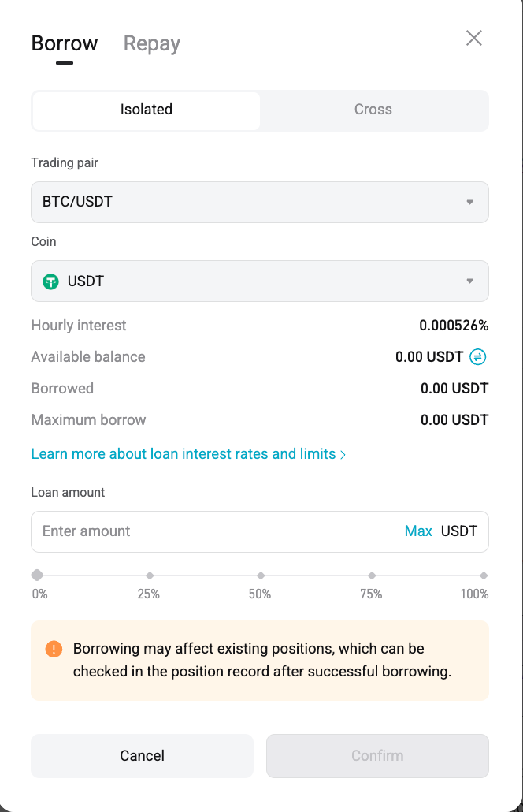
Task: Open the Trading pair dropdown arrow
Action: [x=469, y=202]
